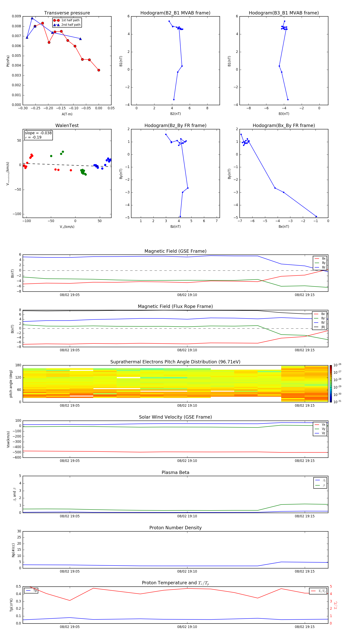Screen dimensions: 351x644
Task: Select the "Hodogram(Bx_By FR frame)" title
Action: pyautogui.click(x=284, y=125)
